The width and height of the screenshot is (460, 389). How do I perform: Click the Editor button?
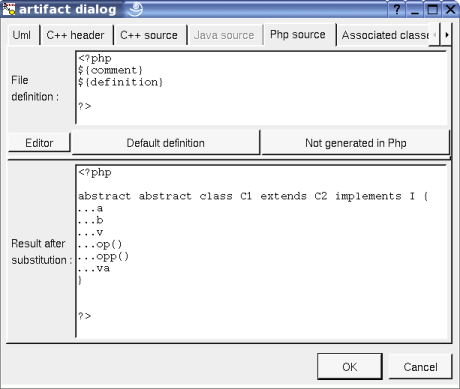point(39,143)
